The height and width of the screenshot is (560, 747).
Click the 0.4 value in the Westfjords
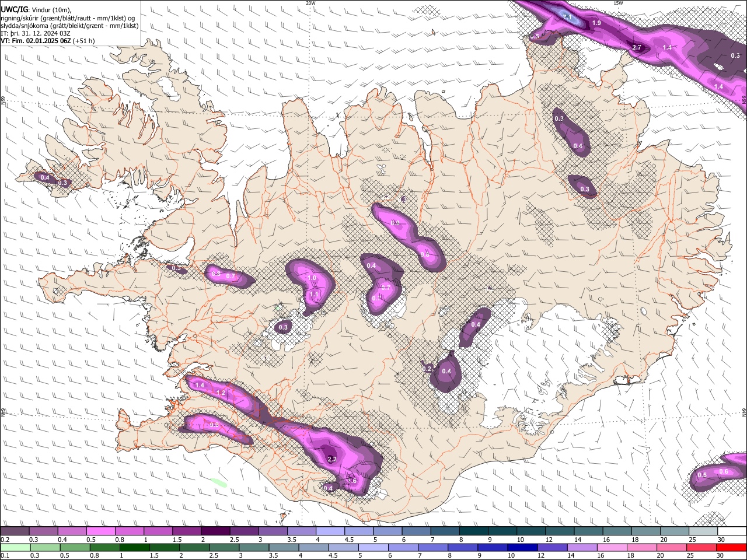click(x=44, y=177)
